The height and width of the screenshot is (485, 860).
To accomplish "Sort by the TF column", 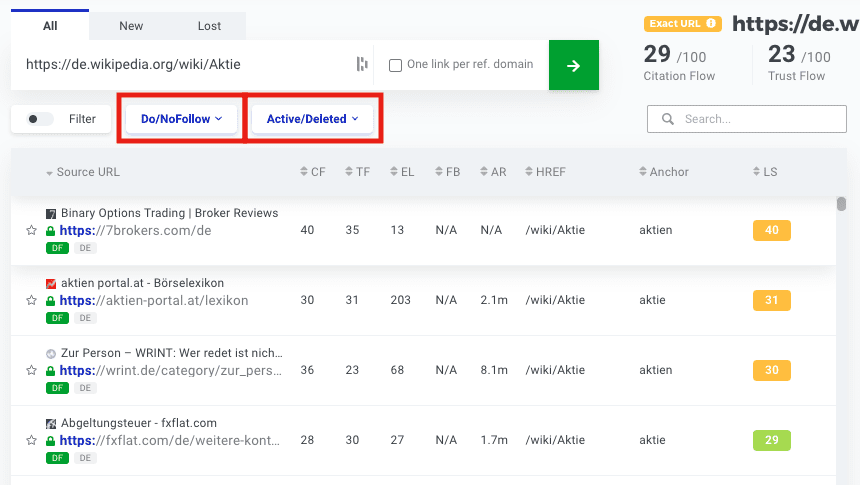I will pyautogui.click(x=358, y=172).
